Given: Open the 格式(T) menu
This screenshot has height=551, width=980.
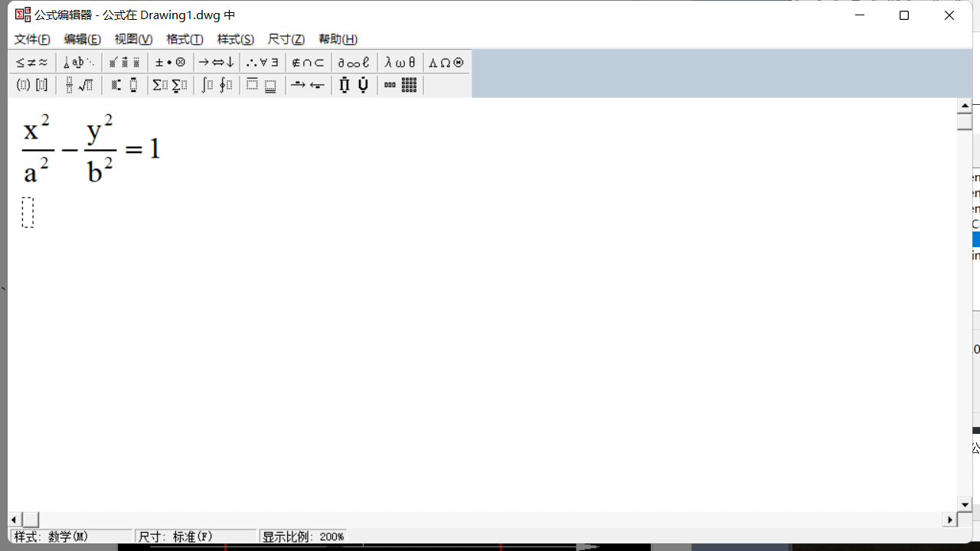Looking at the screenshot, I should pos(185,39).
